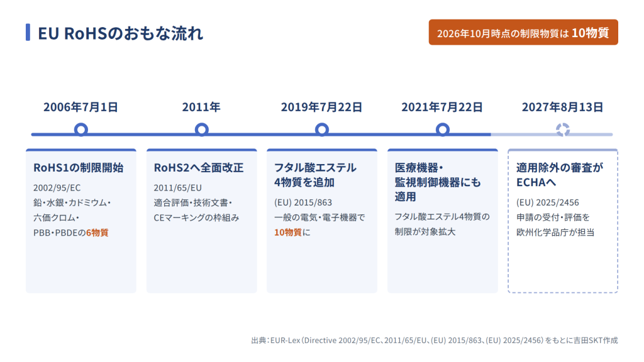Click the heading 適用除外の審査がECHAへ
The width and height of the screenshot is (644, 362).
point(560,175)
